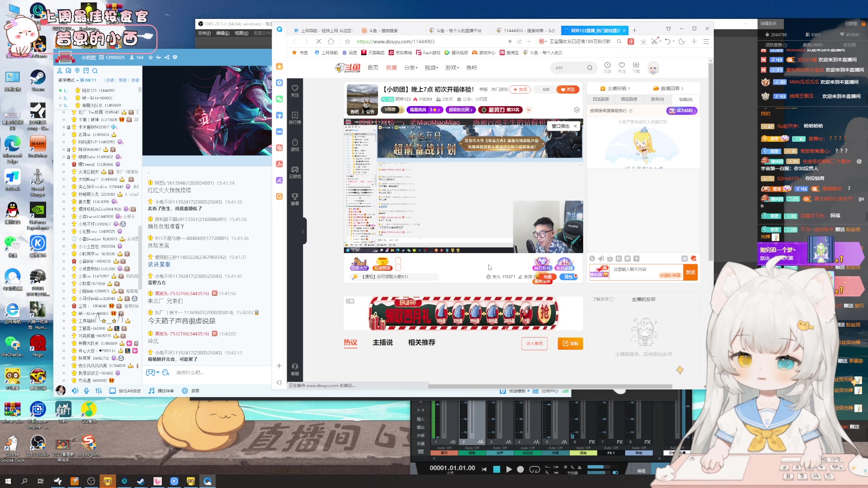The height and width of the screenshot is (488, 868).
Task: Toggle the push-to-talk Alt checkbox
Action: pyautogui.click(x=113, y=391)
